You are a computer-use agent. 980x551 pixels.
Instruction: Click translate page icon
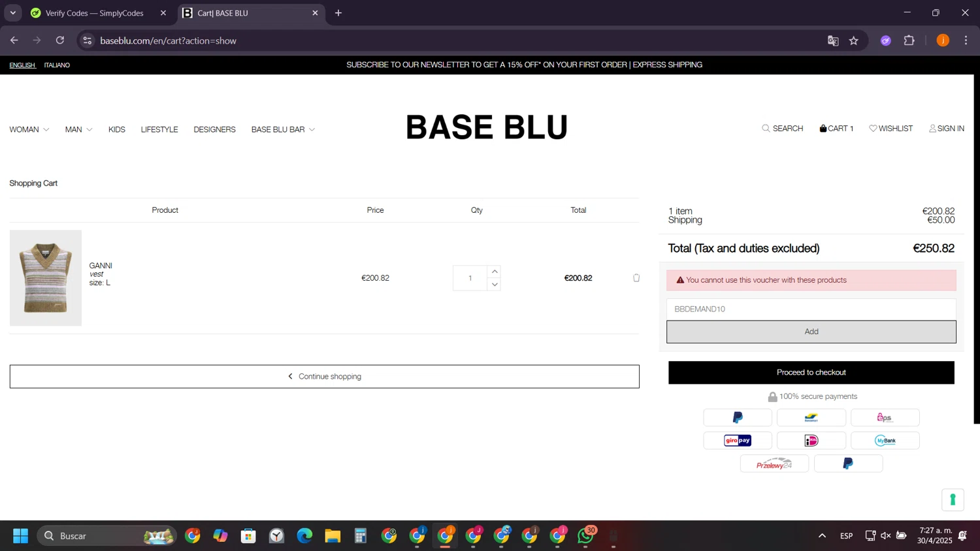tap(833, 40)
